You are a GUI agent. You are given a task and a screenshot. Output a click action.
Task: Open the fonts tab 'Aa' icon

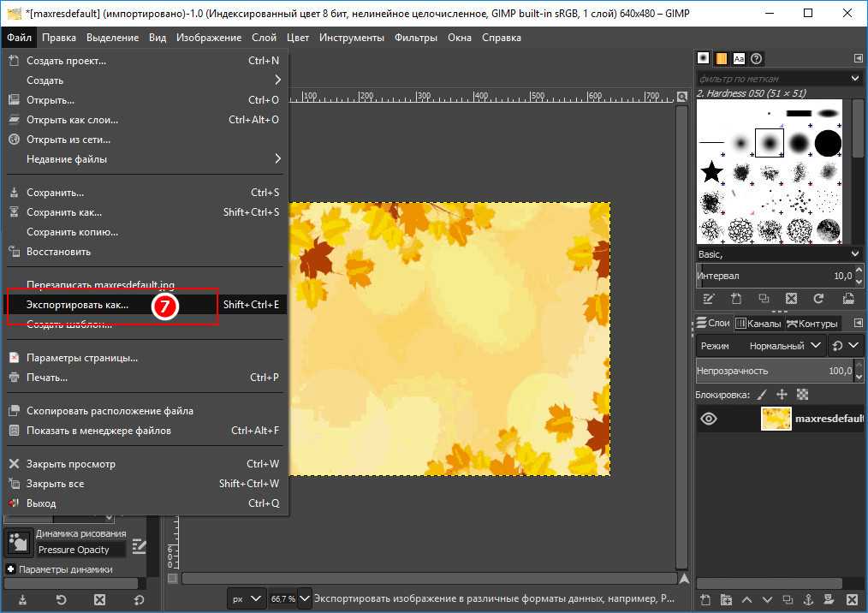click(x=739, y=59)
